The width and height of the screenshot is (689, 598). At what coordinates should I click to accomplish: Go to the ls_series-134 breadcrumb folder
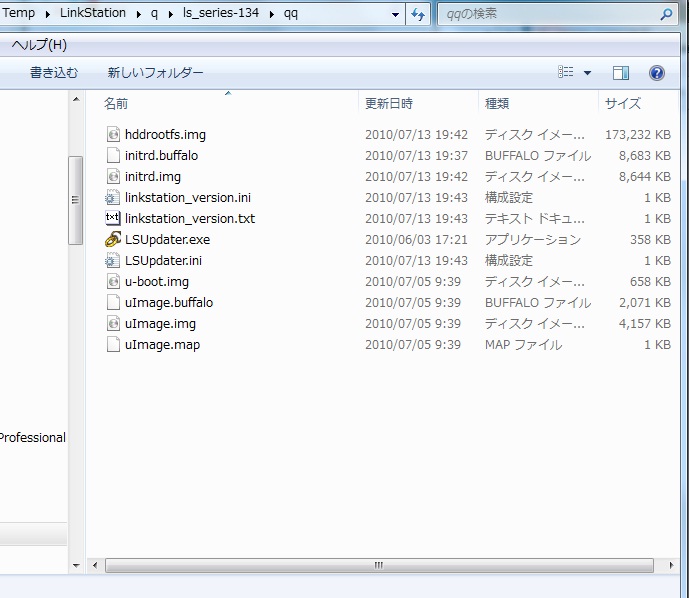(221, 13)
